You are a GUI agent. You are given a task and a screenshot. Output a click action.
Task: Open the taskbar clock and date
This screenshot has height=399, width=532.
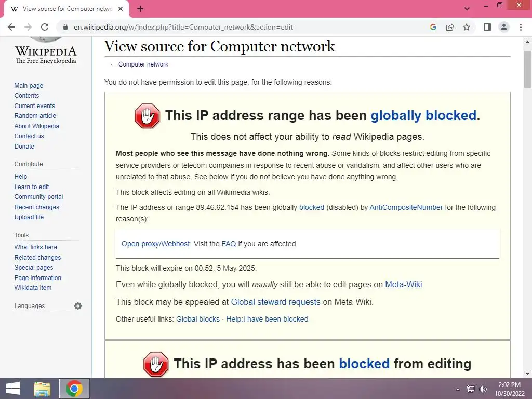coord(509,389)
